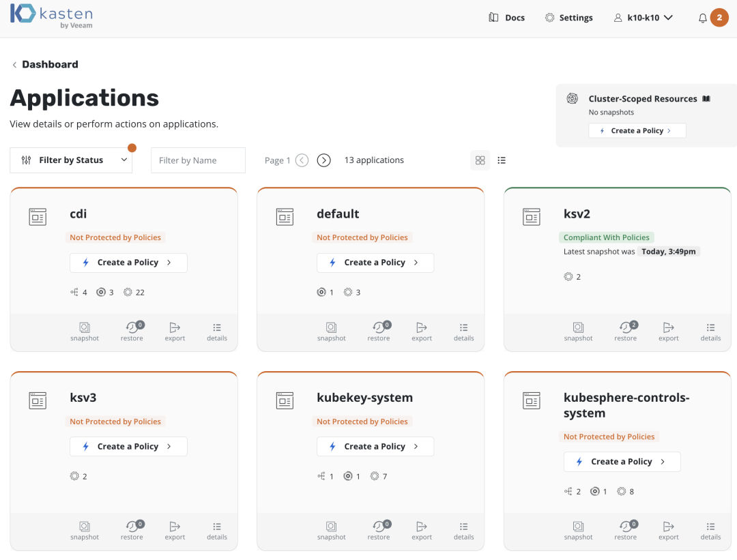The width and height of the screenshot is (737, 560).
Task: Click the Not Protected by Policies badge on default
Action: [x=362, y=238]
